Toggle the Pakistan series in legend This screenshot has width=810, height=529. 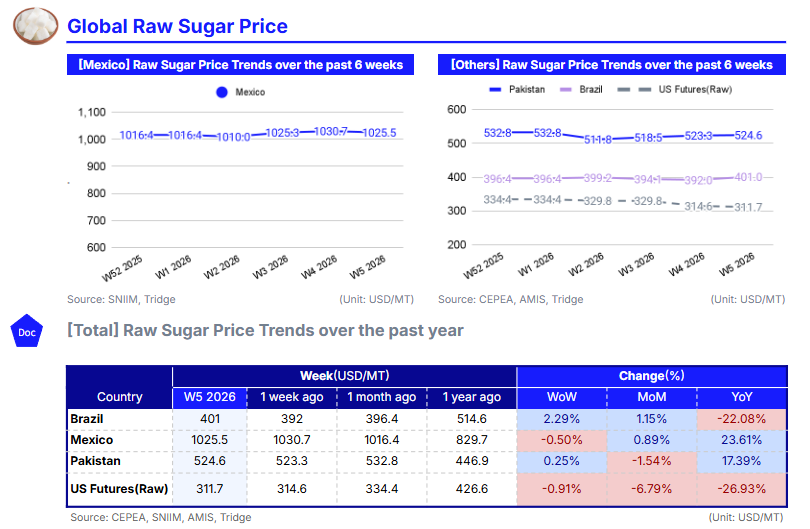coord(518,90)
